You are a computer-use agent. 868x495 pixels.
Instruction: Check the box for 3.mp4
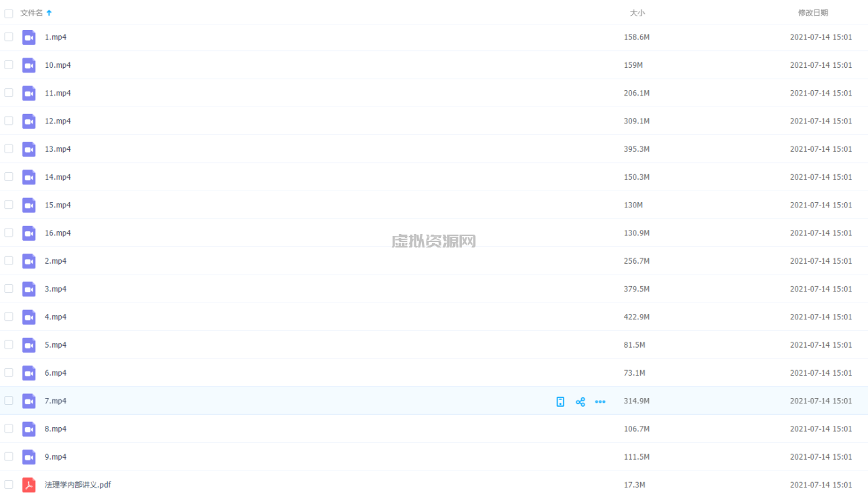(x=9, y=288)
